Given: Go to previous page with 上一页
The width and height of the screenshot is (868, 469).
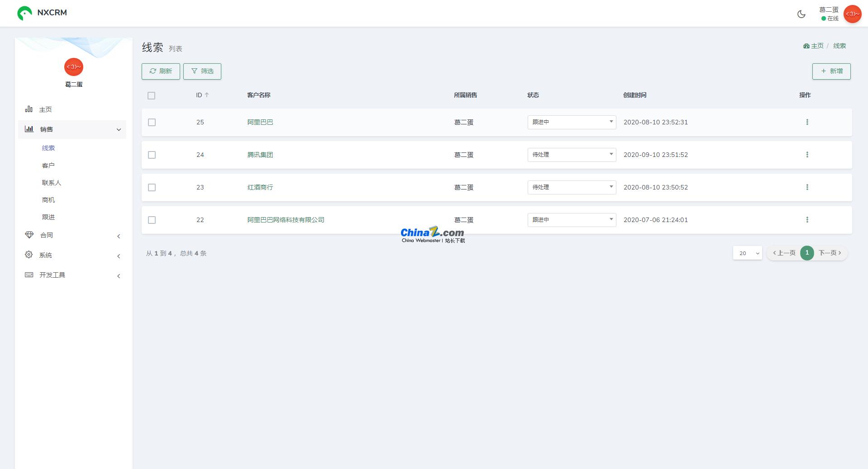Looking at the screenshot, I should 784,253.
